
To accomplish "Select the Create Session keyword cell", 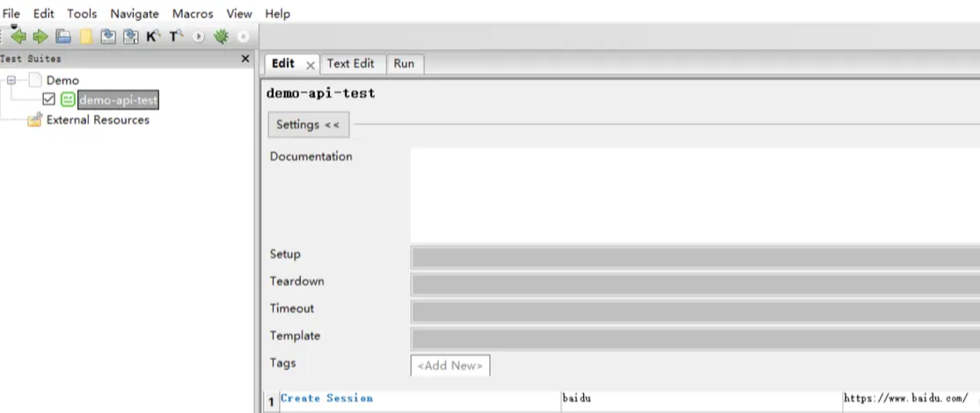I will (420, 402).
